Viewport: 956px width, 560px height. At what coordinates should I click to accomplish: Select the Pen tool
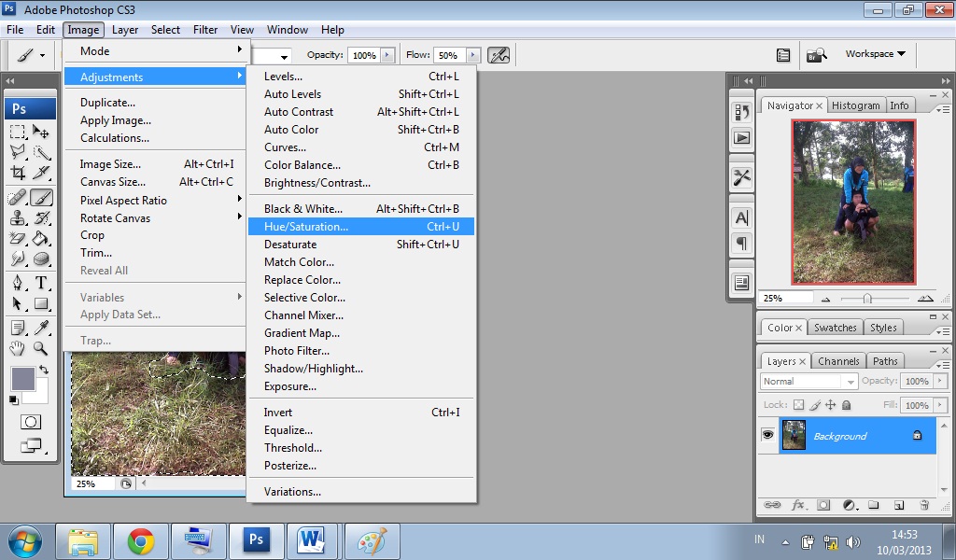[18, 283]
